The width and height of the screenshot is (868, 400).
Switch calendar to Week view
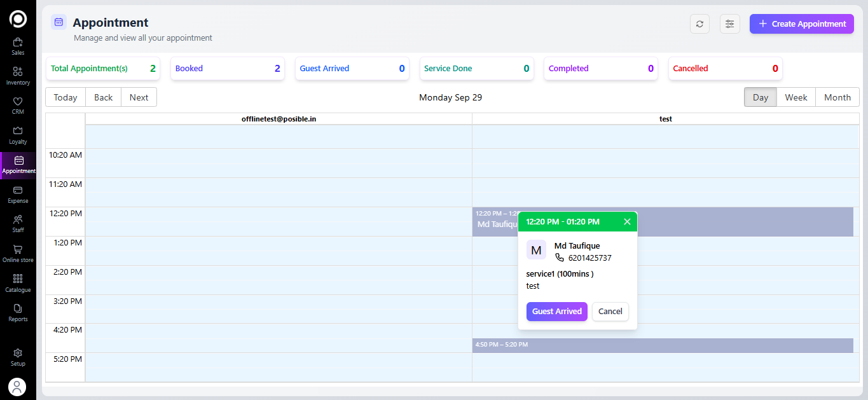796,97
